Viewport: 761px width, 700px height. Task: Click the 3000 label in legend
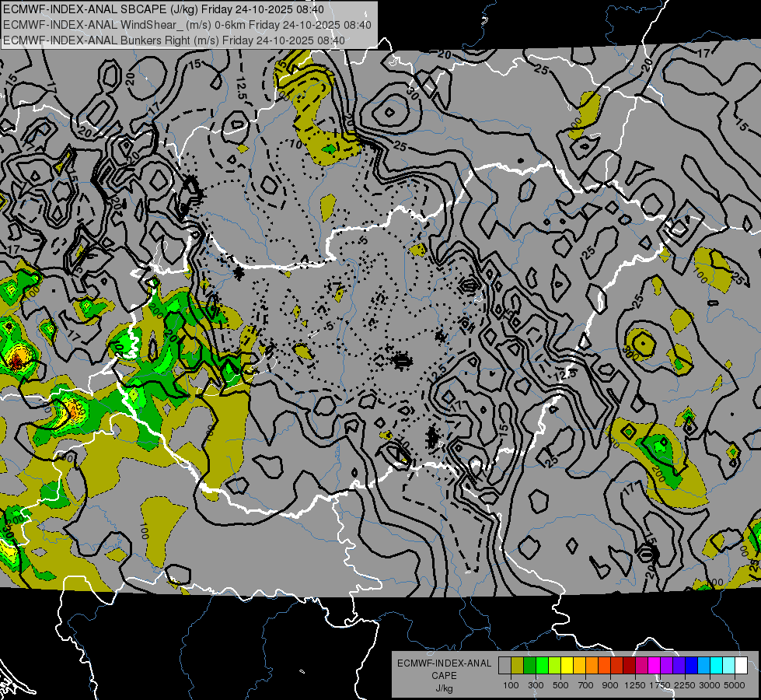coord(710,685)
